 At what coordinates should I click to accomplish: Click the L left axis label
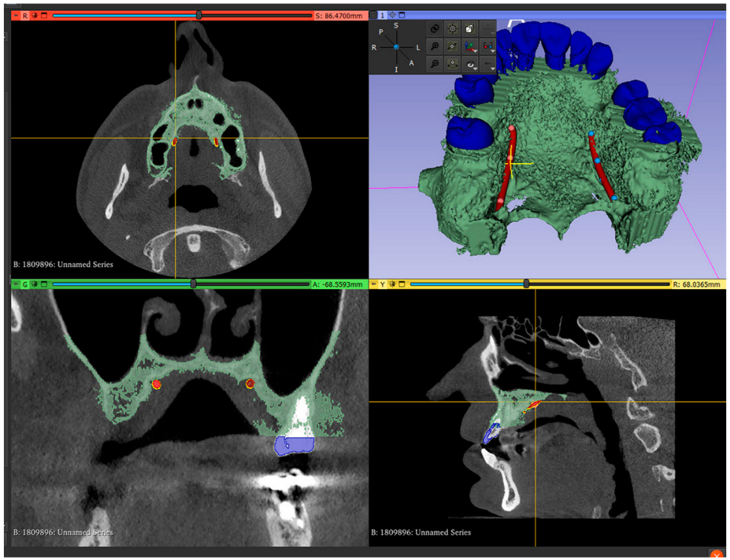point(418,48)
